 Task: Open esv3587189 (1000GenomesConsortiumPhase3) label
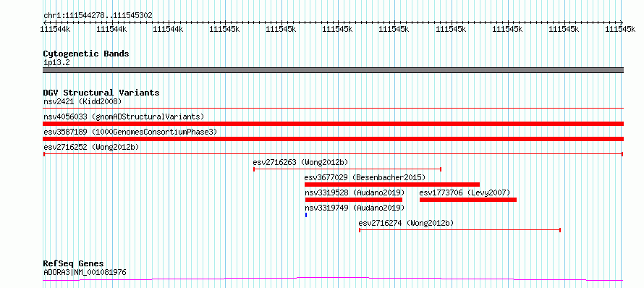(130, 132)
